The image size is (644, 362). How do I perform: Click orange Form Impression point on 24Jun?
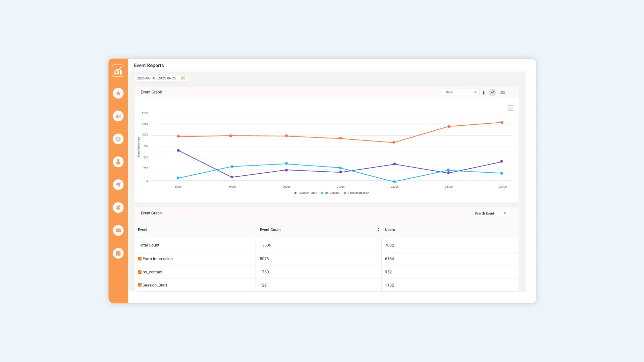(x=502, y=122)
